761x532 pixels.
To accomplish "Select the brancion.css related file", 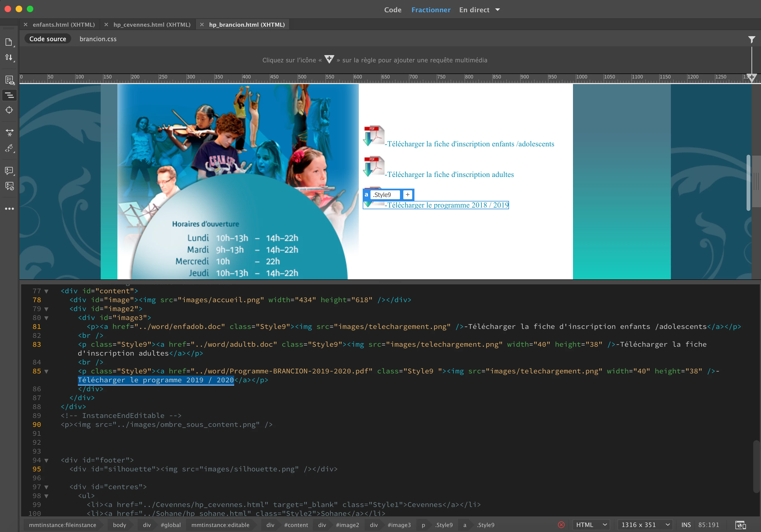I will point(98,39).
